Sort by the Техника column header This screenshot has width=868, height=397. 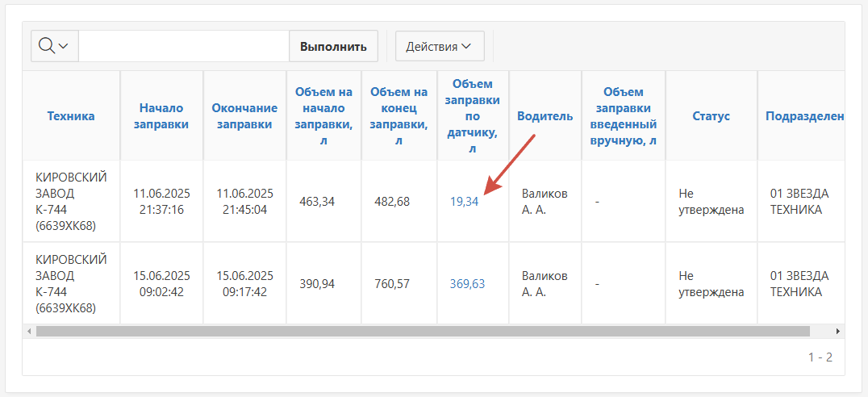point(71,115)
